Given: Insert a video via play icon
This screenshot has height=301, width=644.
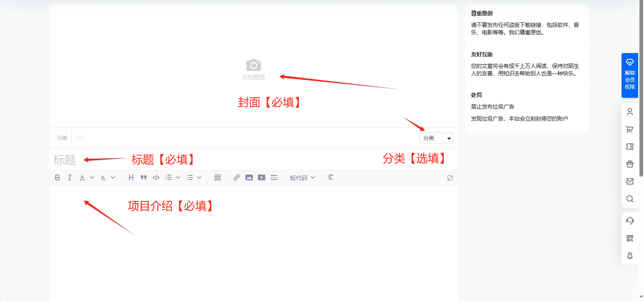Looking at the screenshot, I should (262, 177).
